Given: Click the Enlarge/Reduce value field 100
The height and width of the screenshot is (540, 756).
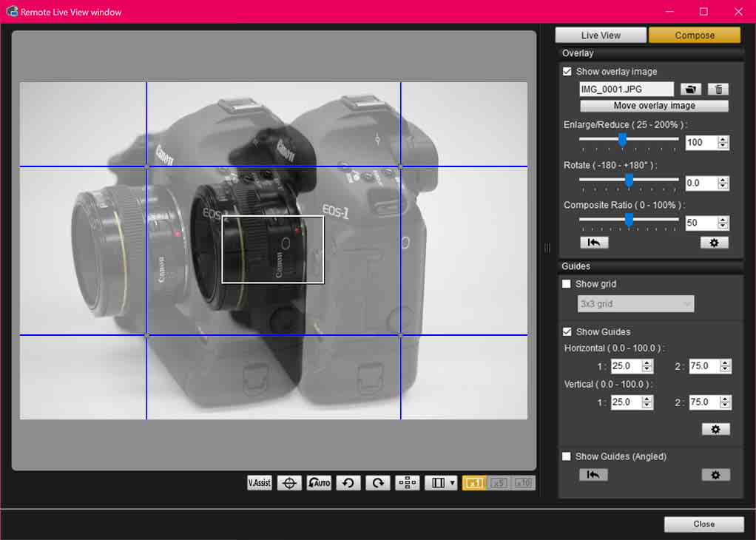Looking at the screenshot, I should pyautogui.click(x=701, y=142).
